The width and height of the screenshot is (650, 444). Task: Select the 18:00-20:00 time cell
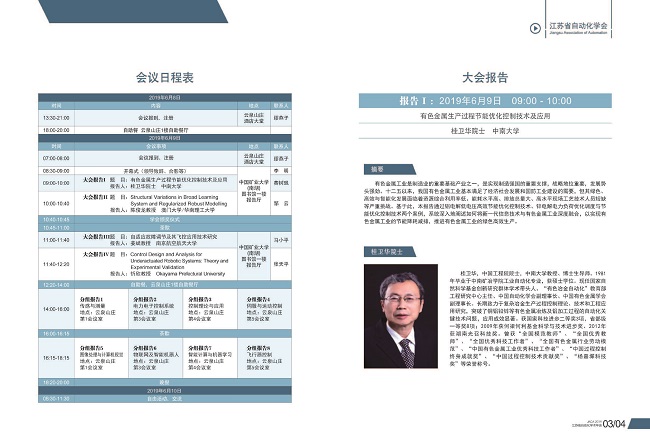56,130
